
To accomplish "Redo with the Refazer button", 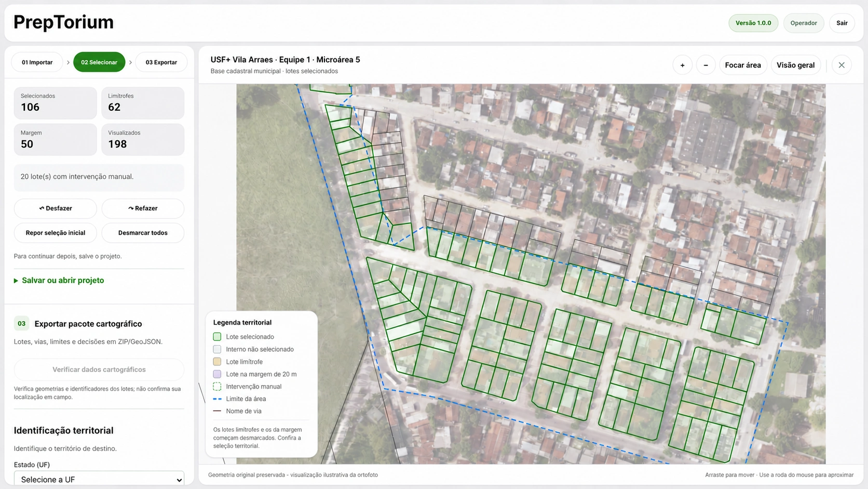I will pyautogui.click(x=143, y=208).
